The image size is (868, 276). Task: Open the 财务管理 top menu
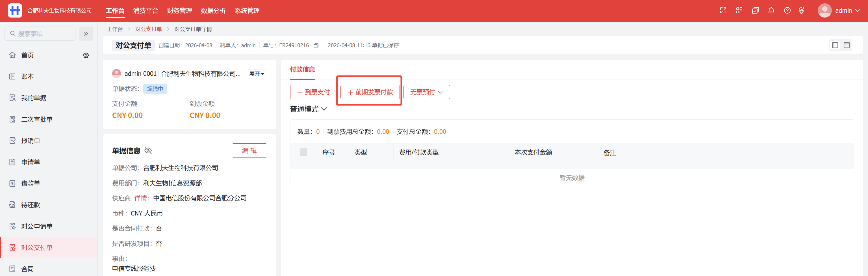coord(179,11)
